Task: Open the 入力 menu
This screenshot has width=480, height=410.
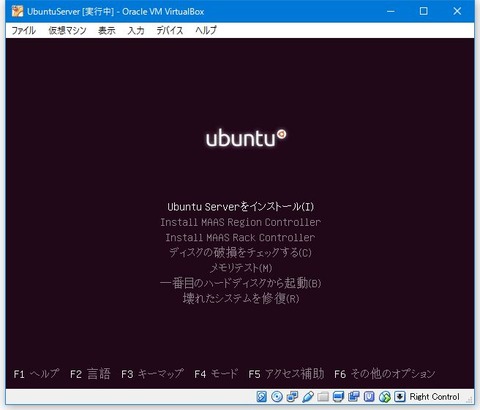Action: pos(136,31)
